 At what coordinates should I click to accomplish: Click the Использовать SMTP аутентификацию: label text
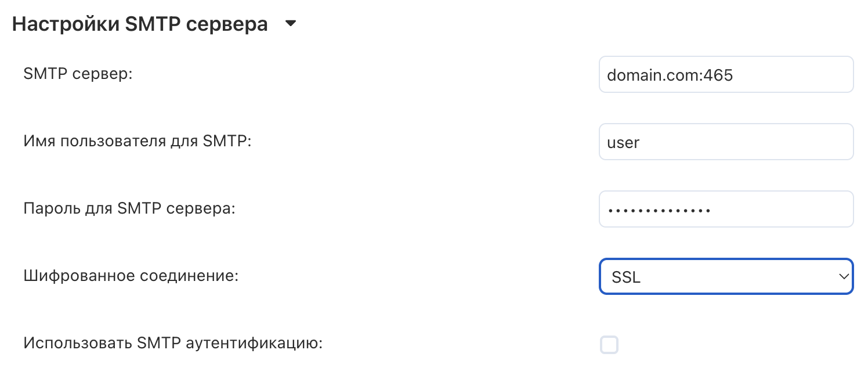coord(173,343)
